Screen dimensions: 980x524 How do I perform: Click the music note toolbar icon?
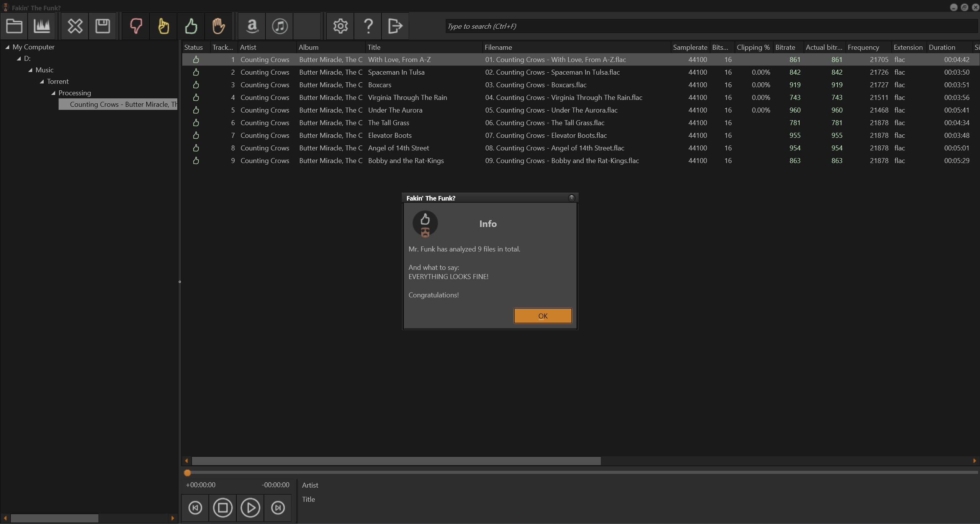click(x=280, y=26)
